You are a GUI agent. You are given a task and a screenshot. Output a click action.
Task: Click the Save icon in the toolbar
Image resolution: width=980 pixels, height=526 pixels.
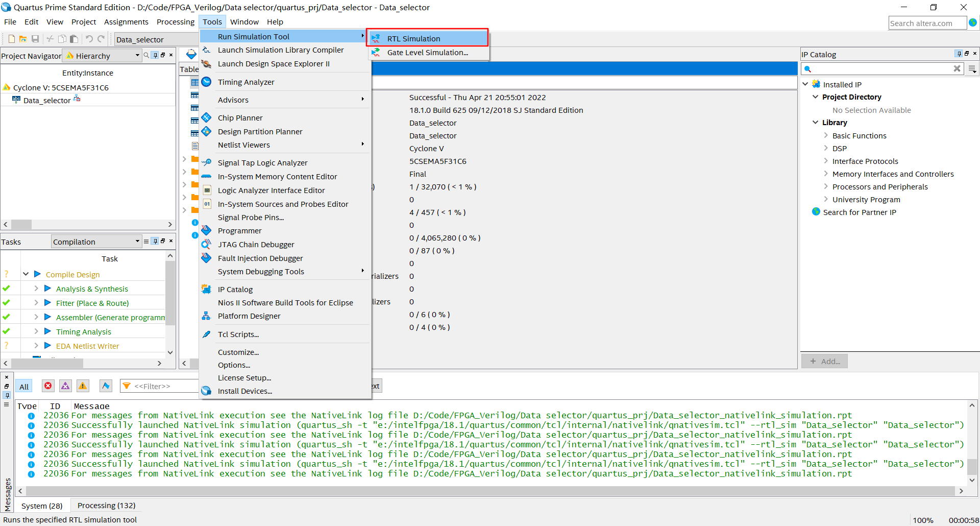click(x=35, y=39)
